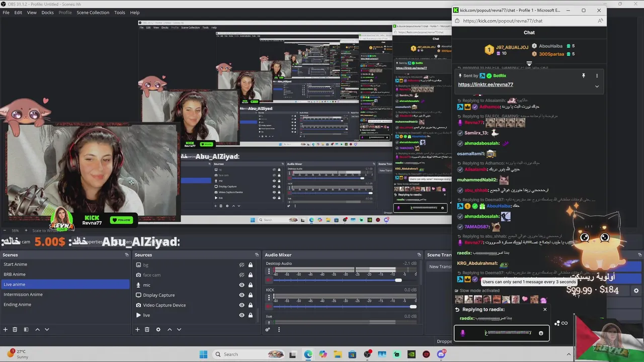Show the bg source with eye toggle

242,265
